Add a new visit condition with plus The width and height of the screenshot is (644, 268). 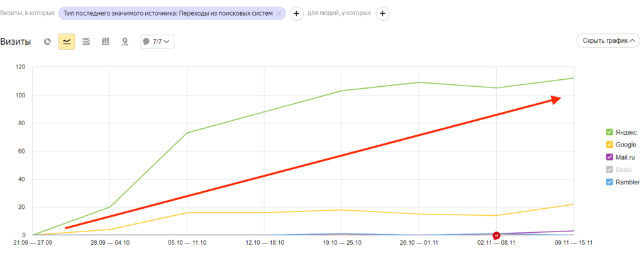point(297,14)
